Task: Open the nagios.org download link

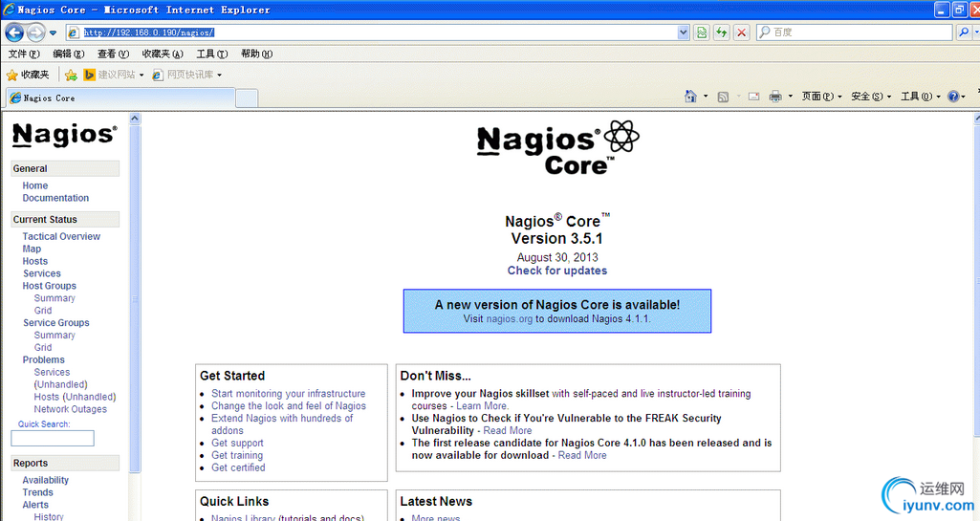Action: [510, 319]
